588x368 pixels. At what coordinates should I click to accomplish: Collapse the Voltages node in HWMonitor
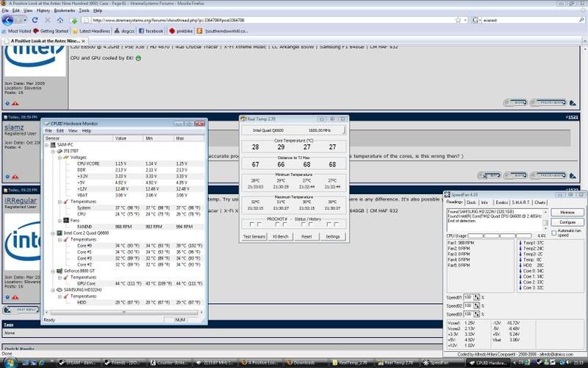point(60,158)
